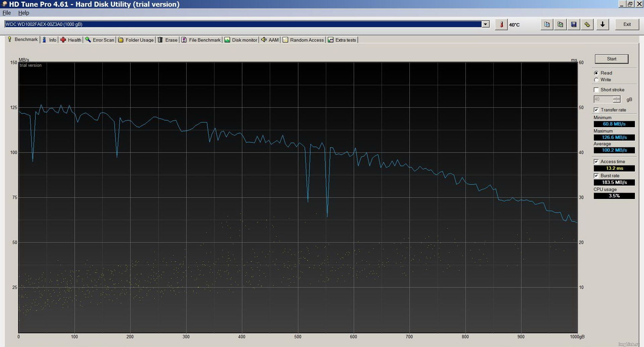Switch to the Erase tab
Image resolution: width=644 pixels, height=347 pixels.
pos(167,40)
